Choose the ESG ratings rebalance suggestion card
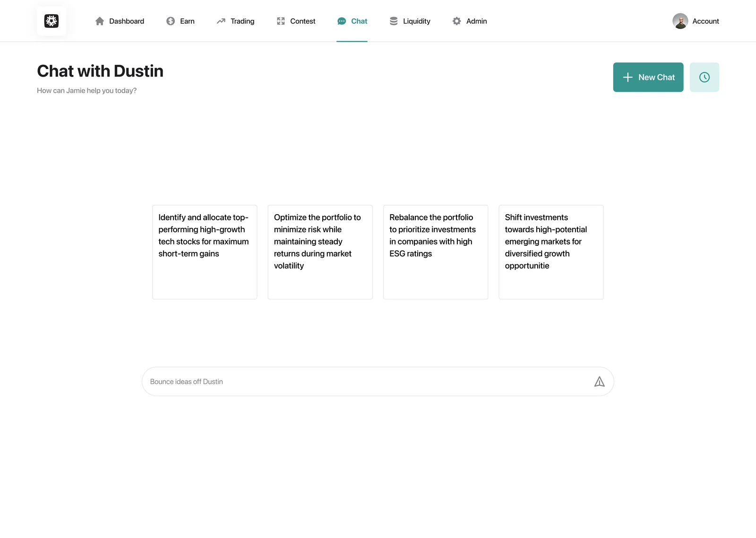 [x=435, y=252]
